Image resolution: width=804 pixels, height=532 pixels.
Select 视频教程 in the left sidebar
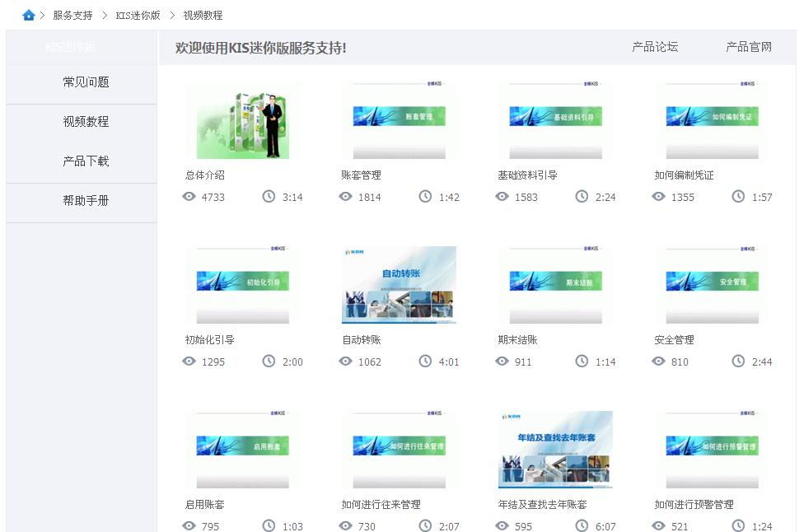[x=86, y=121]
